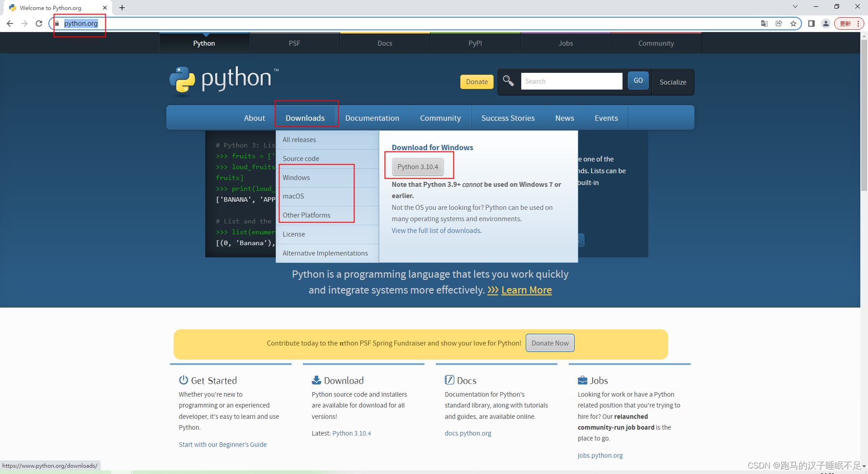Open a new browser tab
The width and height of the screenshot is (868, 474).
click(x=122, y=8)
